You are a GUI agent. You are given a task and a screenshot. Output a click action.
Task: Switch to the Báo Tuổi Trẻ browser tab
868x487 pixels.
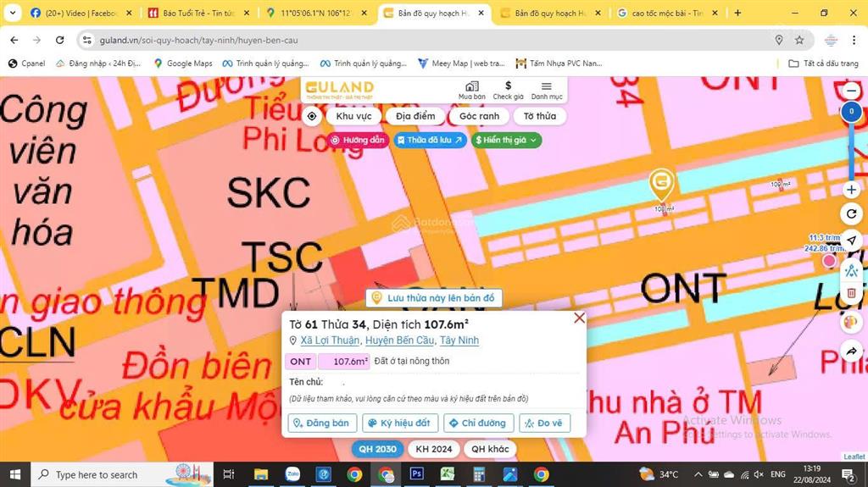[198, 13]
